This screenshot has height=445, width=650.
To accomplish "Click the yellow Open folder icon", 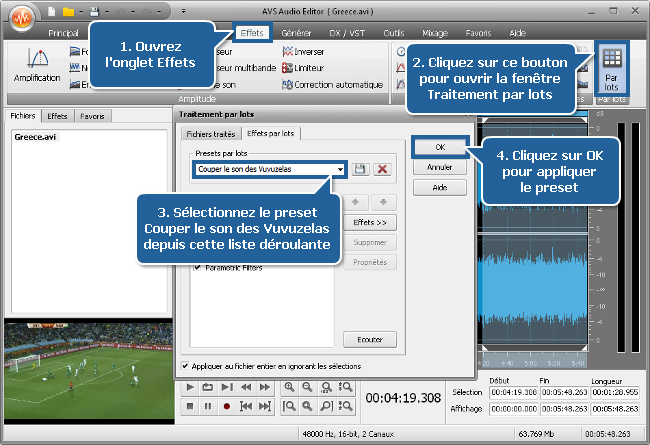I will pyautogui.click(x=68, y=12).
